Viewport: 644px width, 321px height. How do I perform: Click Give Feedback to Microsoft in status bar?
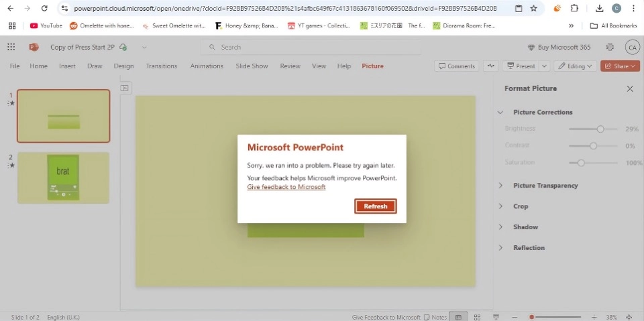(386, 317)
